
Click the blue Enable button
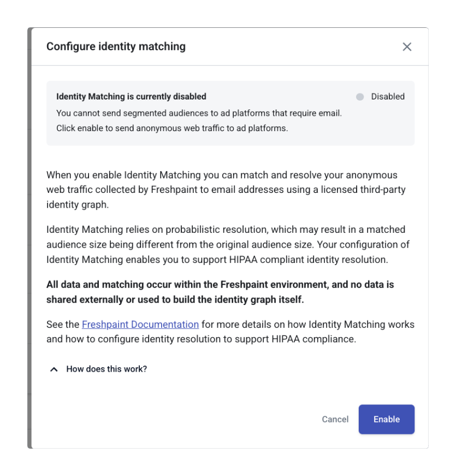(x=386, y=419)
